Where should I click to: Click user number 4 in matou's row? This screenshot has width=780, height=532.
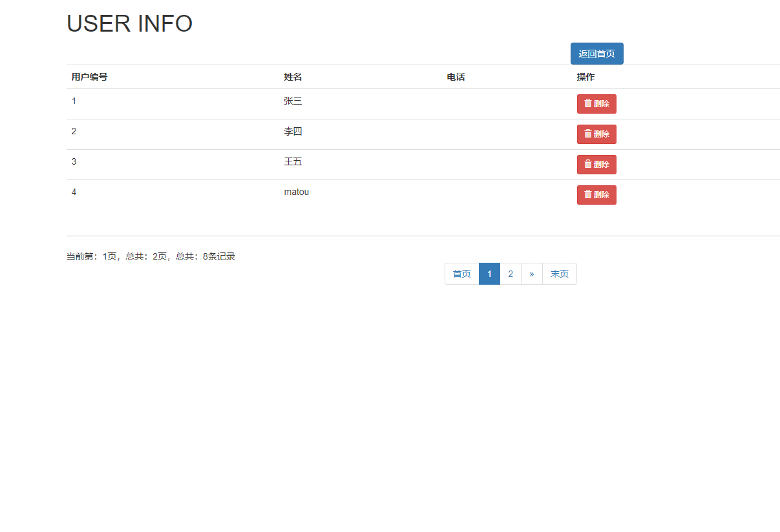pyautogui.click(x=74, y=192)
